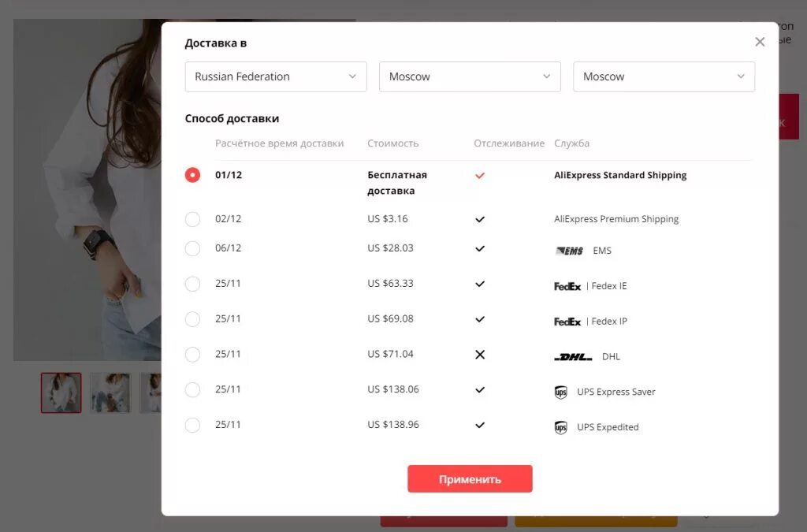Click the '02/12' delivery date
The width and height of the screenshot is (807, 532).
pos(229,218)
